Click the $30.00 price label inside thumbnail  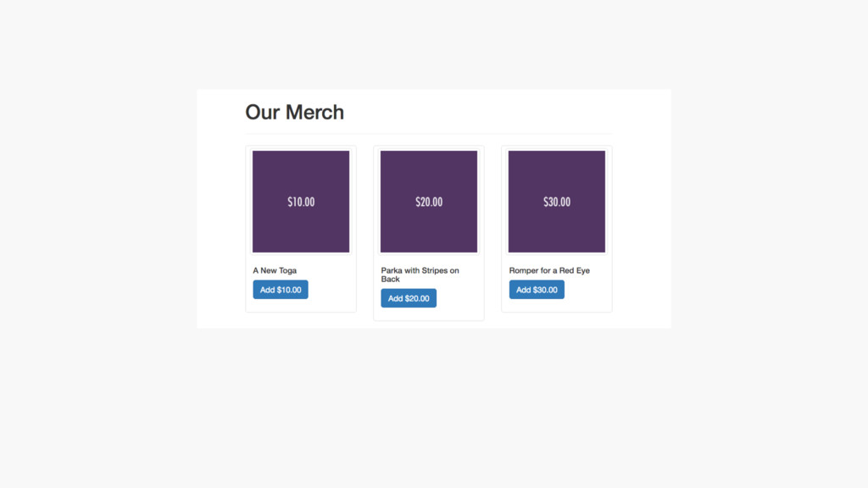tap(557, 202)
